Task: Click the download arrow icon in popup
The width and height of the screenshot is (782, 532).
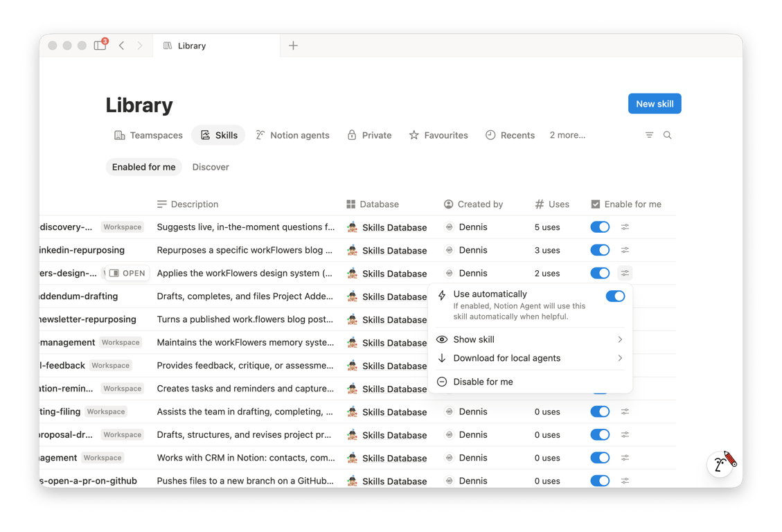Action: coord(442,358)
